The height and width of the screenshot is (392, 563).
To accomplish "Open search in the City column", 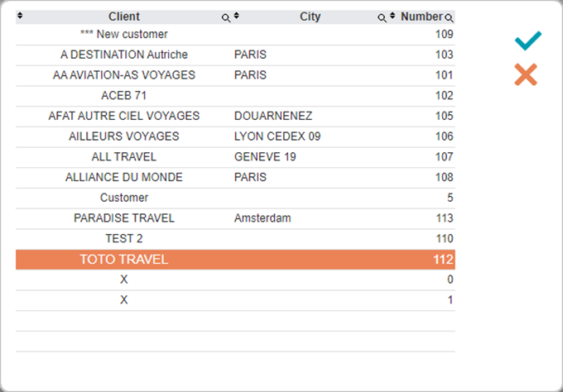I will tap(382, 18).
